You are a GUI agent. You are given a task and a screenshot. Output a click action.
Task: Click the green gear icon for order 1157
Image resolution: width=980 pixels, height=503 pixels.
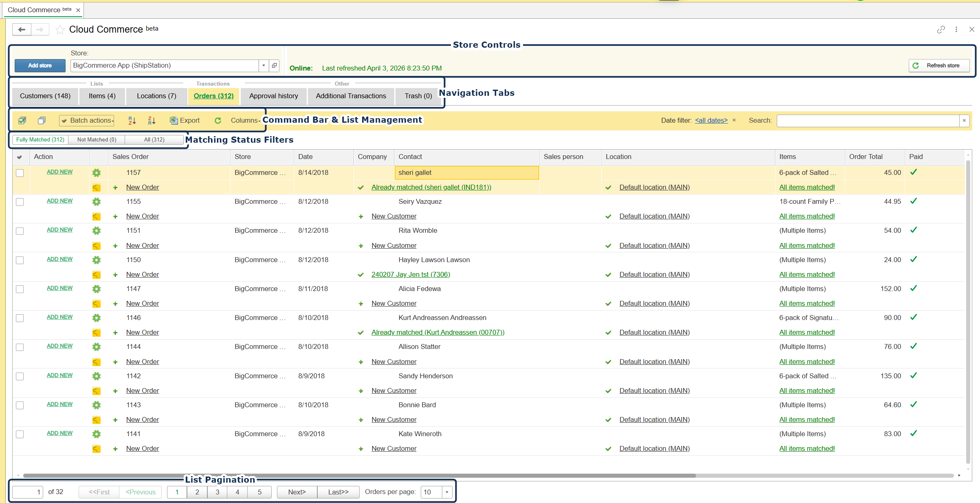click(97, 172)
